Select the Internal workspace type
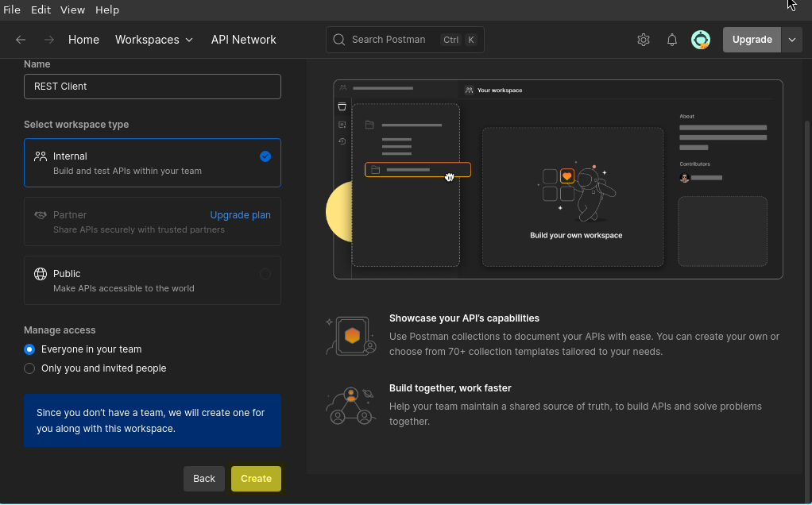Viewport: 812px width, 505px height. [x=152, y=163]
